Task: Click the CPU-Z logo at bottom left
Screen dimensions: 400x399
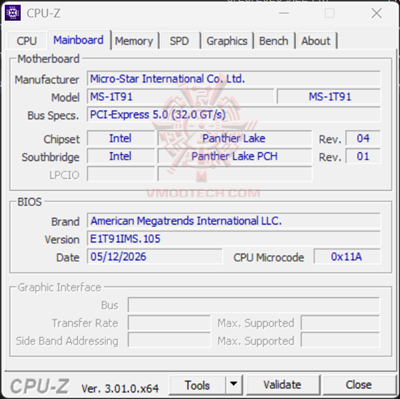Action: (39, 386)
